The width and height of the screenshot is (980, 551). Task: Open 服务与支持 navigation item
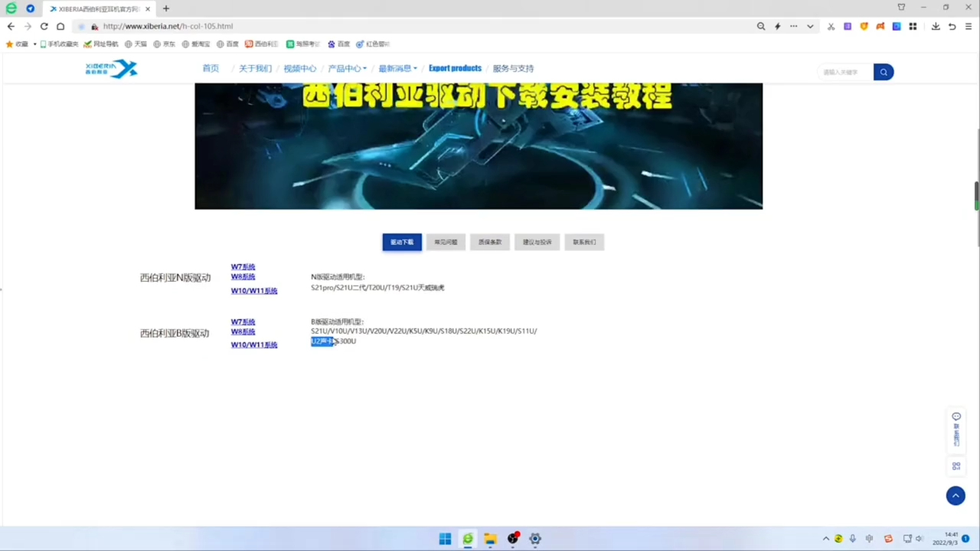click(513, 68)
